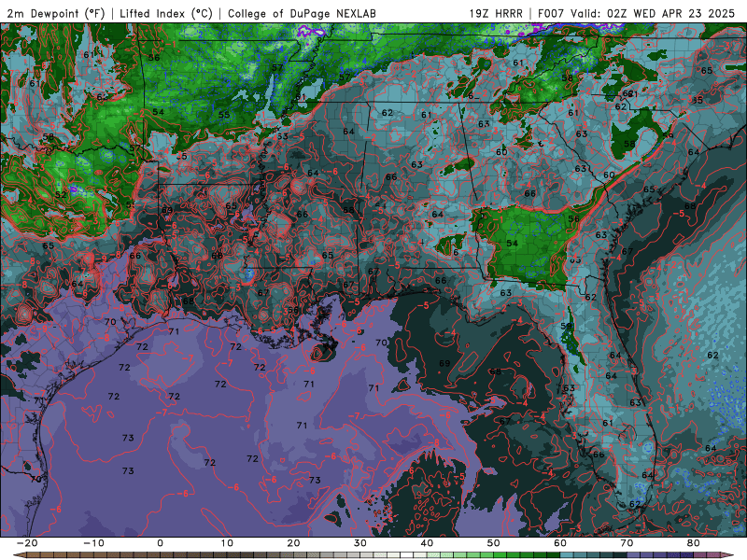Click the 'F007' forecast hour label
Screen dimensions: 747x560
click(552, 14)
